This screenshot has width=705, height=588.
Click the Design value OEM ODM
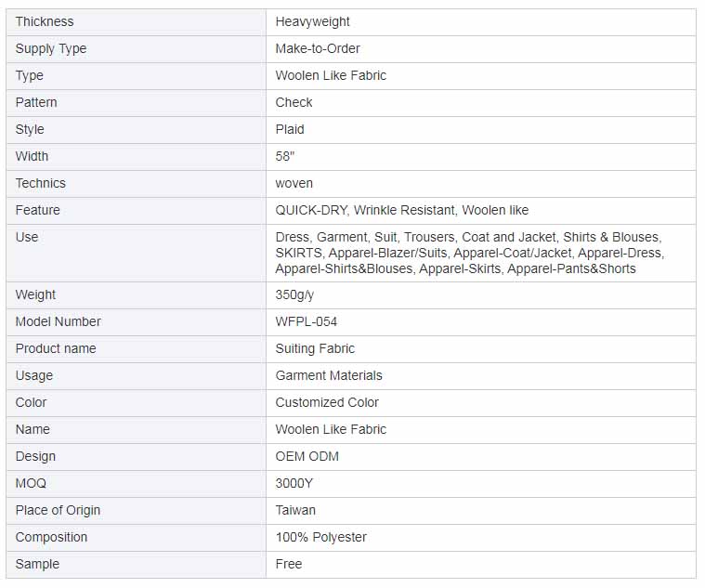pos(307,456)
